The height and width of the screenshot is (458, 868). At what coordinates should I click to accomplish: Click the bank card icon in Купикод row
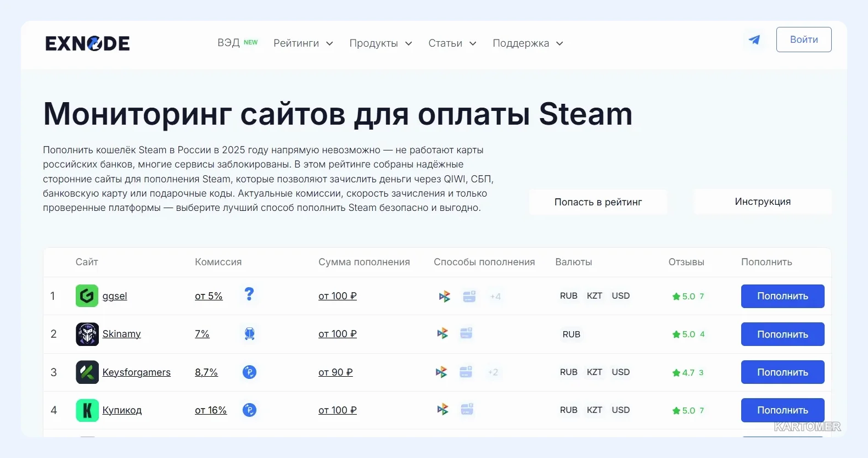[467, 409]
